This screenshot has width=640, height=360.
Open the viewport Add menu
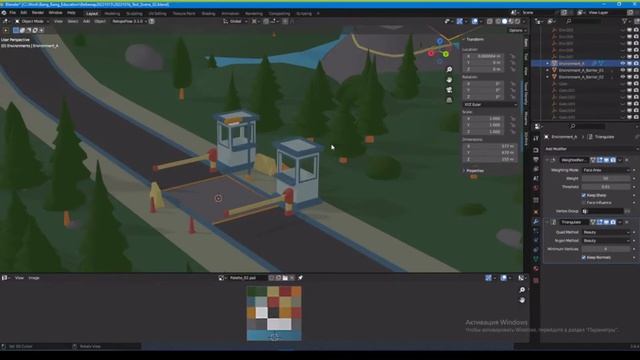click(86, 21)
